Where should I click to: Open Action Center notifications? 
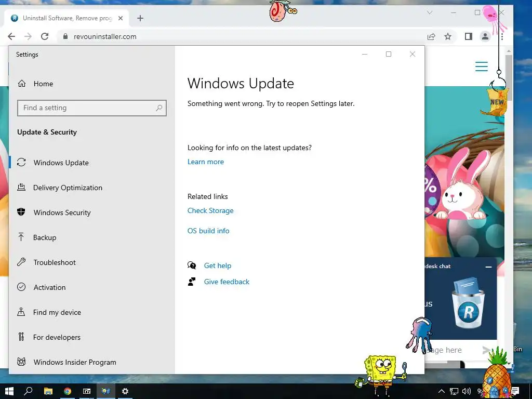tap(515, 391)
